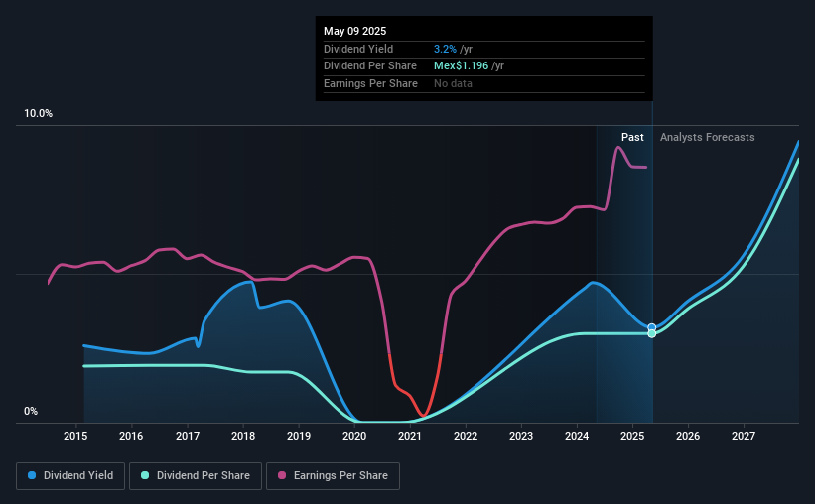Toggle the Earnings Per Share legend button
This screenshot has width=815, height=504.
pyautogui.click(x=333, y=476)
